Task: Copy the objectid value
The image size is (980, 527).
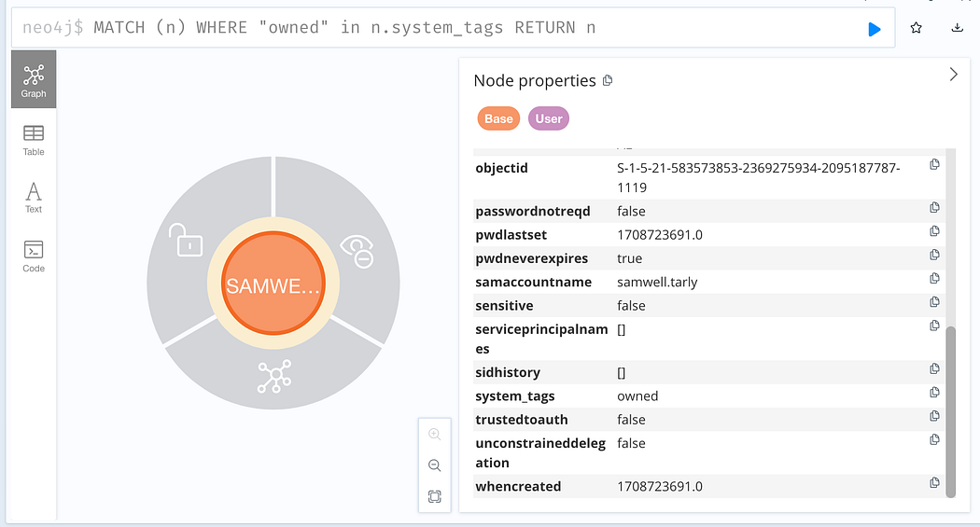Action: point(934,164)
